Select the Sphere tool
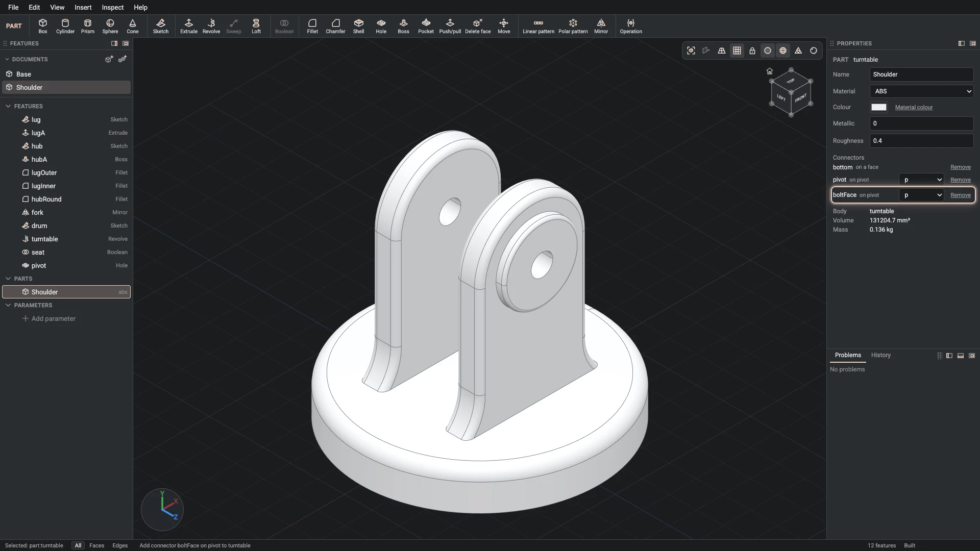 (110, 26)
